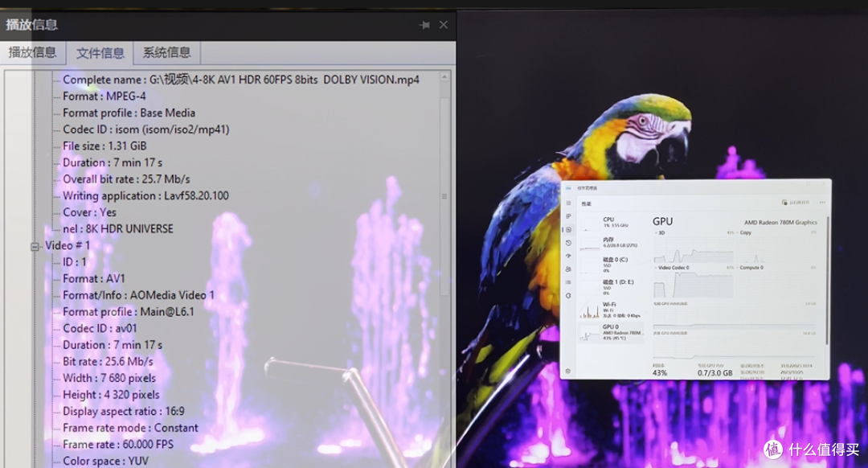Click the AMD Radeon 780M Graphics label
The width and height of the screenshot is (868, 468).
[780, 222]
